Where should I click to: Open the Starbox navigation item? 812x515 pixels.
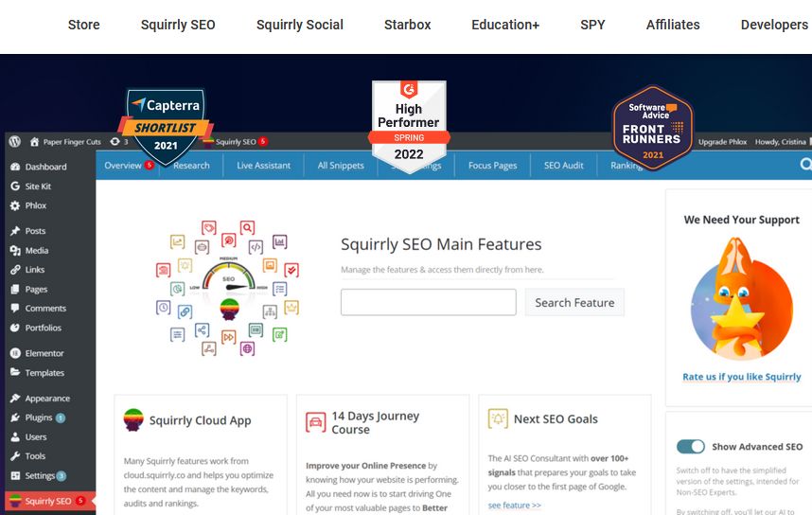407,25
